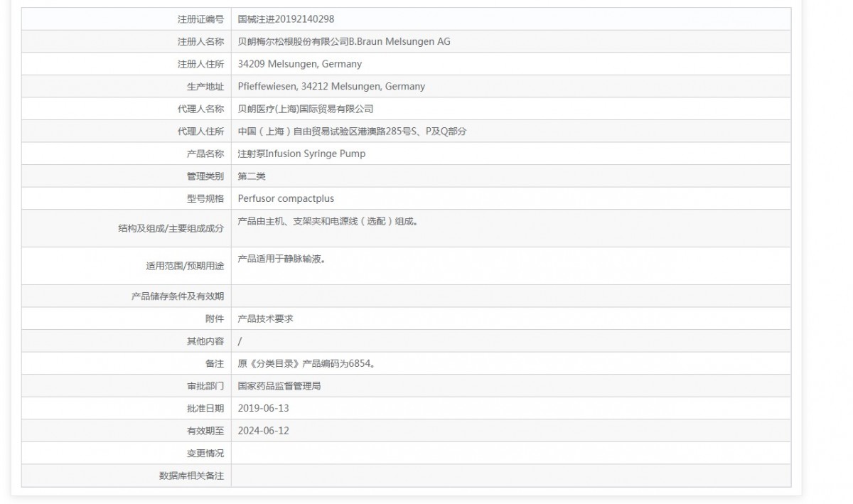Select the label 附件
The width and height of the screenshot is (853, 504).
(214, 318)
